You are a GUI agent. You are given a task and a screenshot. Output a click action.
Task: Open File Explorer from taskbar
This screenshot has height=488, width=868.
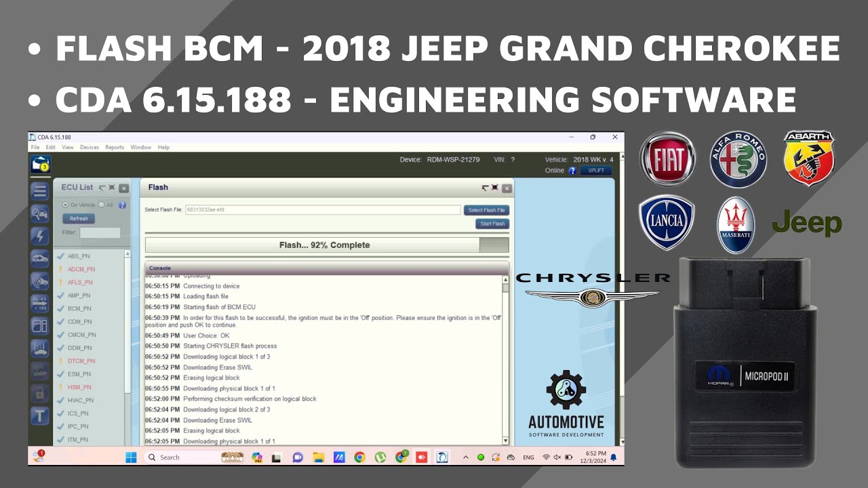(318, 457)
